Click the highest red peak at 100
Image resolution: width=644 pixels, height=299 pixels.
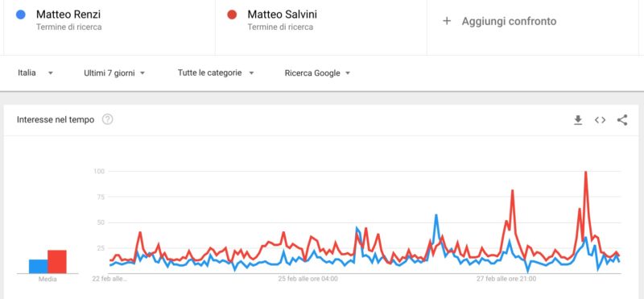point(585,172)
